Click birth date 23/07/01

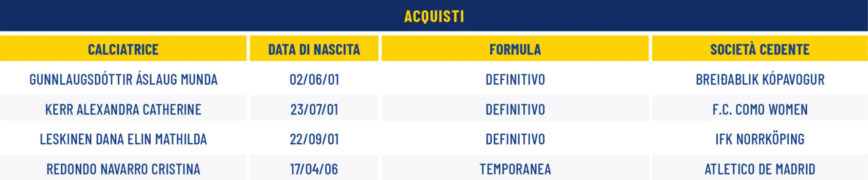coord(314,109)
